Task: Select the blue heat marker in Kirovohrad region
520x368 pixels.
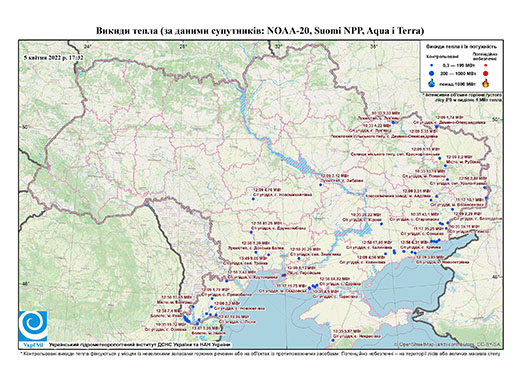Action: pos(253,199)
